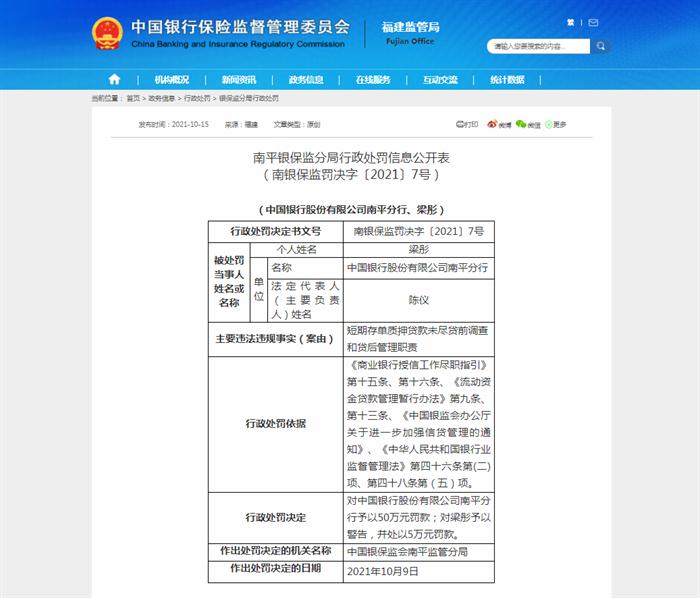Select the date cell 2021年10月9日
The height and width of the screenshot is (598, 700).
click(x=419, y=572)
